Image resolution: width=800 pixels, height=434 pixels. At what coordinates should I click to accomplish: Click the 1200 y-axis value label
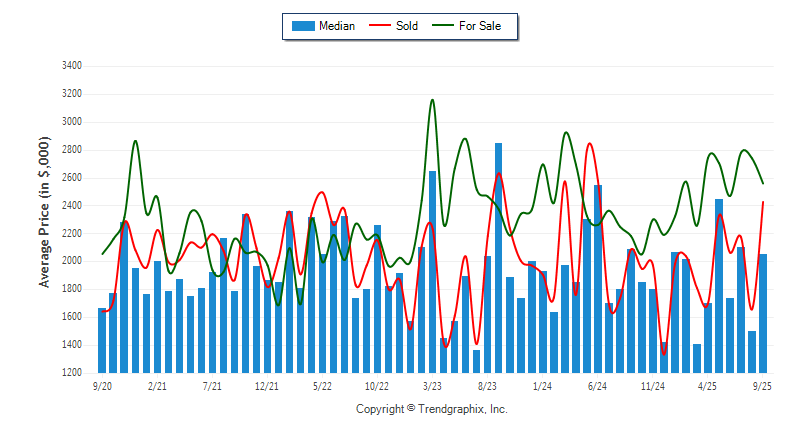point(71,373)
